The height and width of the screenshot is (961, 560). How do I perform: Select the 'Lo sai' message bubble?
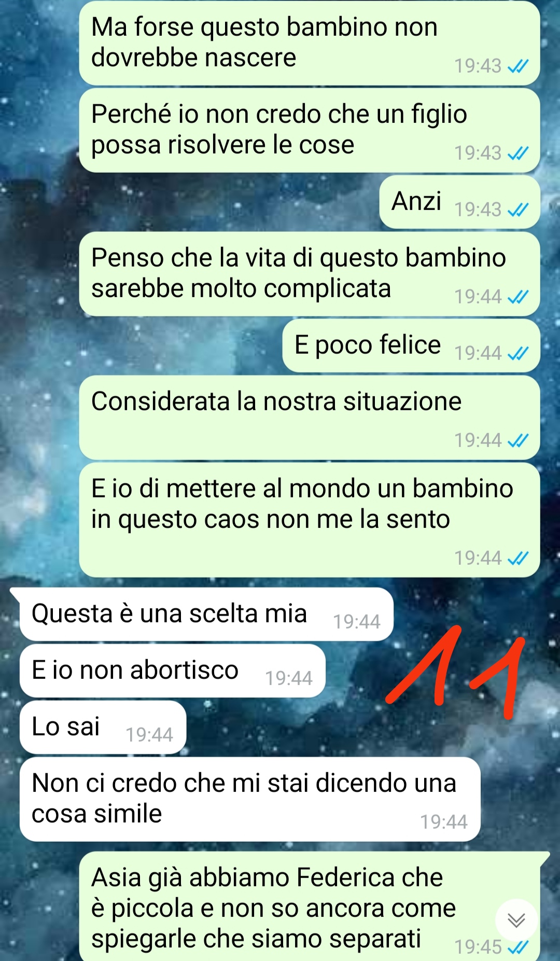[103, 727]
